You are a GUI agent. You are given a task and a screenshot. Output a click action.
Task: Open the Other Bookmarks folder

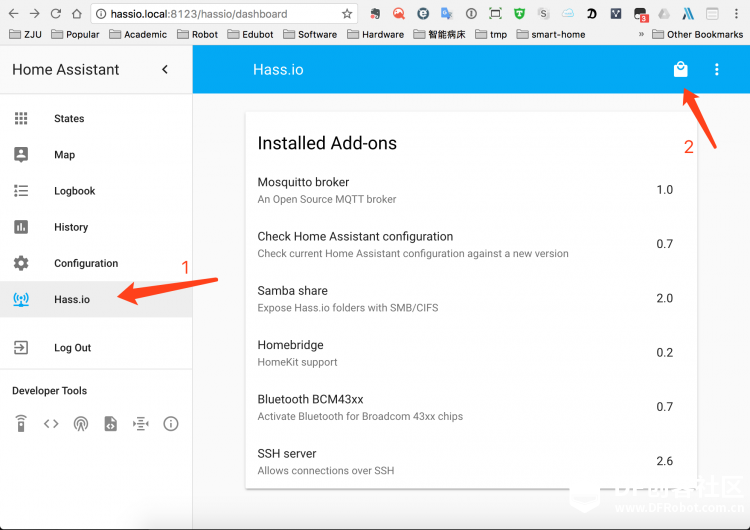(697, 34)
